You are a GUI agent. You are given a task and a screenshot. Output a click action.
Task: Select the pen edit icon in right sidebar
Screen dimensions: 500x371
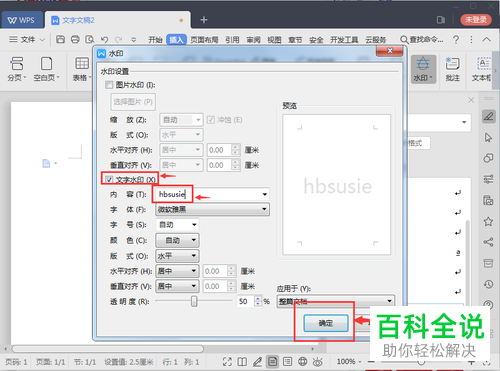488,117
